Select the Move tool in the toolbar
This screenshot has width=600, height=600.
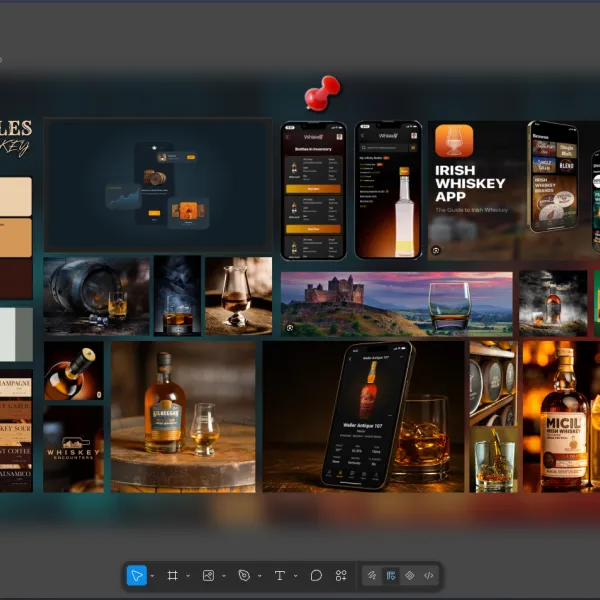137,575
